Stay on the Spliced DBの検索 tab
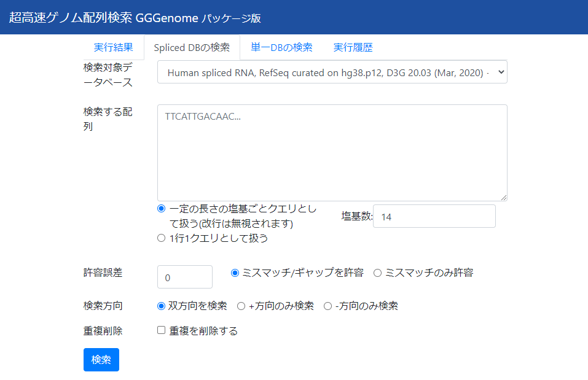The image size is (588, 380). [x=191, y=47]
